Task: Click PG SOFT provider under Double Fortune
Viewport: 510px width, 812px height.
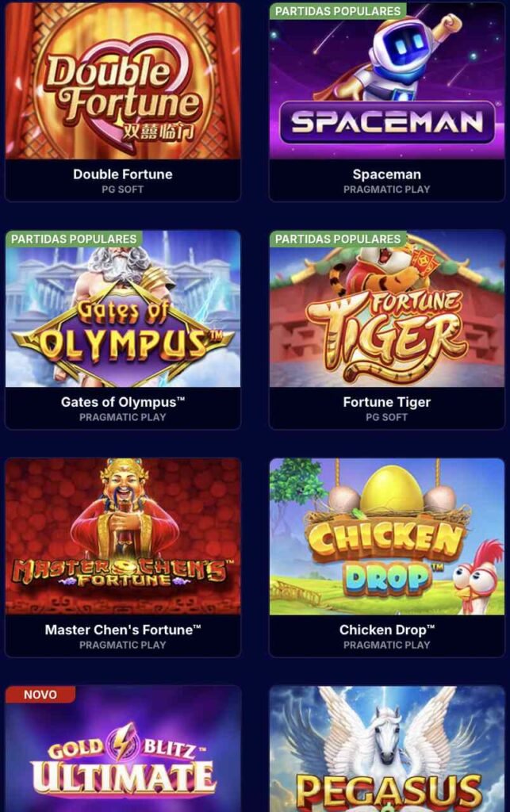Action: 123,190
